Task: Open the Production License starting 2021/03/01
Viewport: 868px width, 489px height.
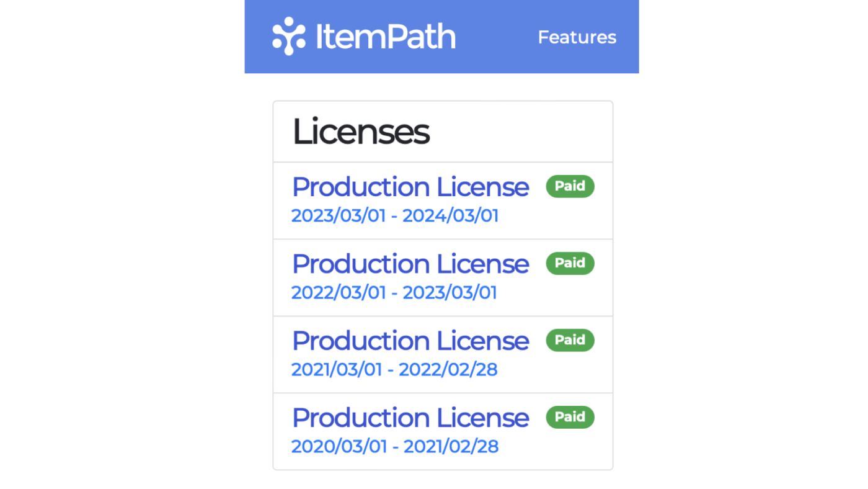Action: (410, 340)
